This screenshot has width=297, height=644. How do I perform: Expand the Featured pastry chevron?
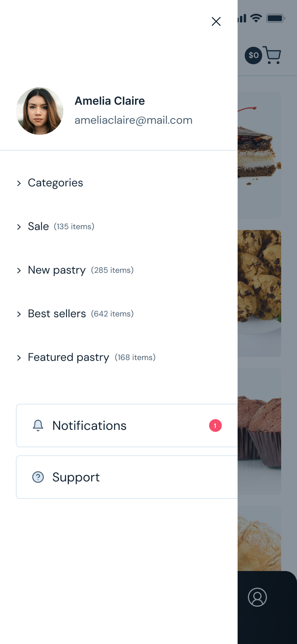[19, 357]
